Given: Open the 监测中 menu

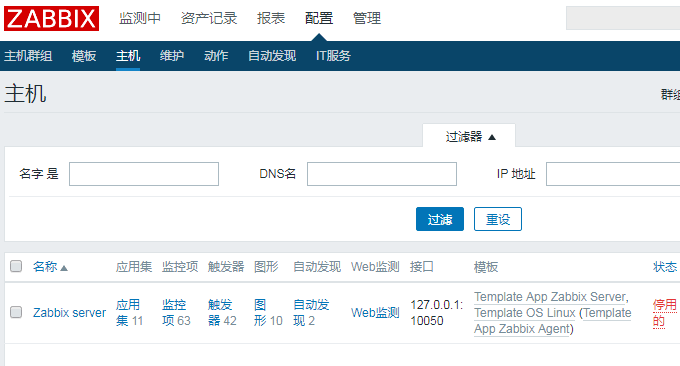Looking at the screenshot, I should point(140,18).
